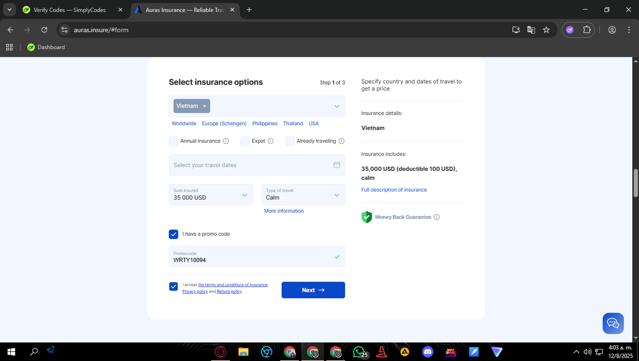Check the Already traveling option
Viewport: 639px width, 361px height.
click(290, 141)
